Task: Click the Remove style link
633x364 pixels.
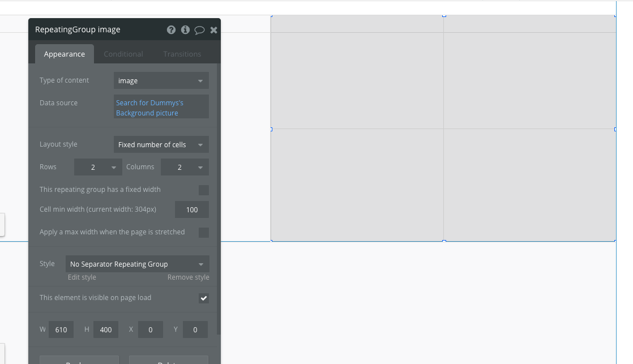Action: pyautogui.click(x=188, y=277)
